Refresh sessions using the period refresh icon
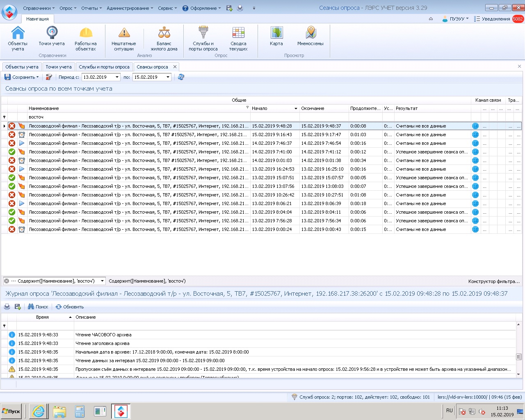Image resolution: width=525 pixels, height=420 pixels. (181, 77)
